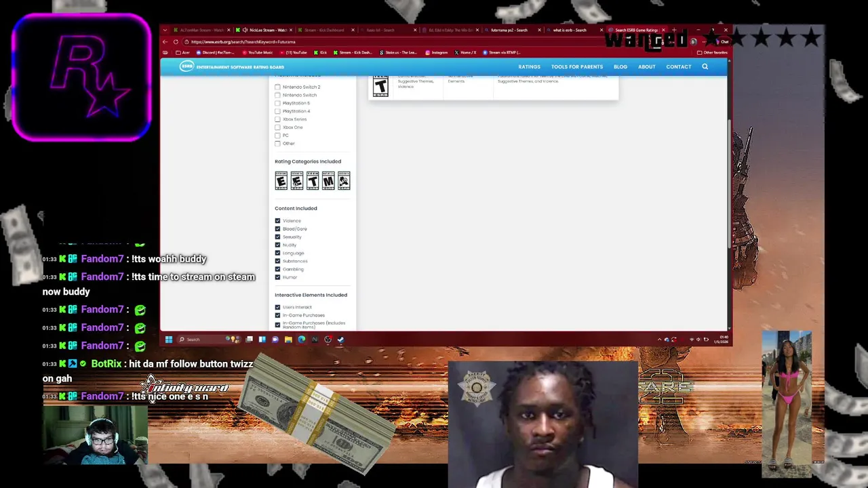Select the M Mature rating icon
This screenshot has height=488, width=868.
328,180
